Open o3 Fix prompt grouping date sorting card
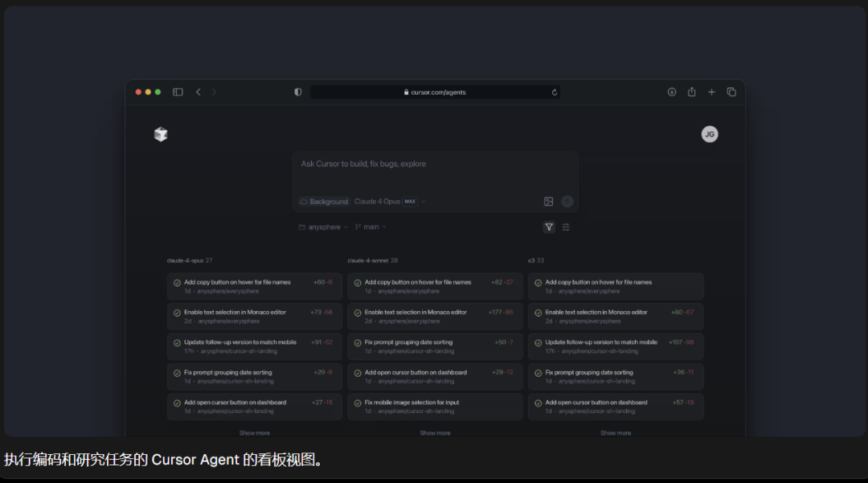 point(616,377)
